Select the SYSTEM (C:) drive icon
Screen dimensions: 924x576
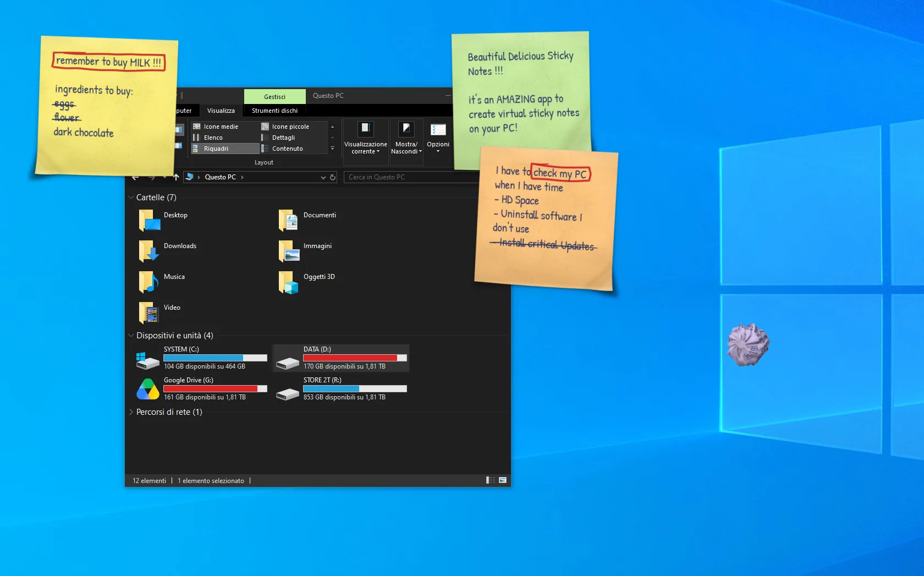point(148,360)
